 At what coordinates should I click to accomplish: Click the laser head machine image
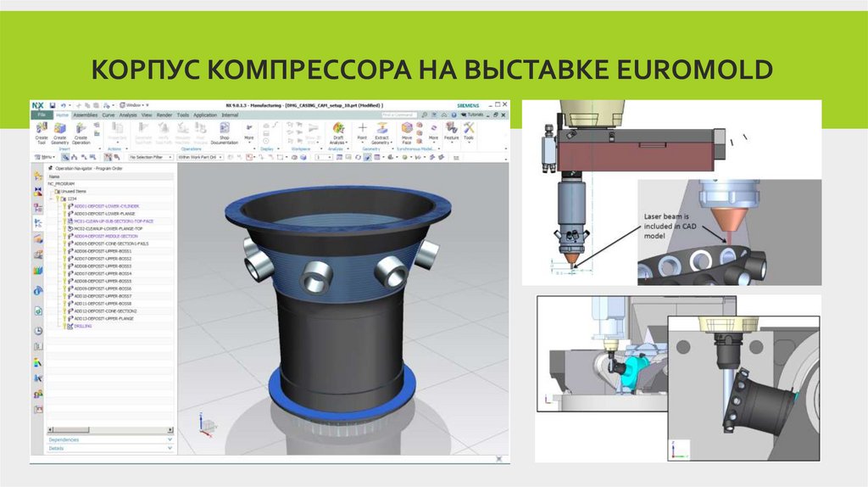[x=671, y=193]
